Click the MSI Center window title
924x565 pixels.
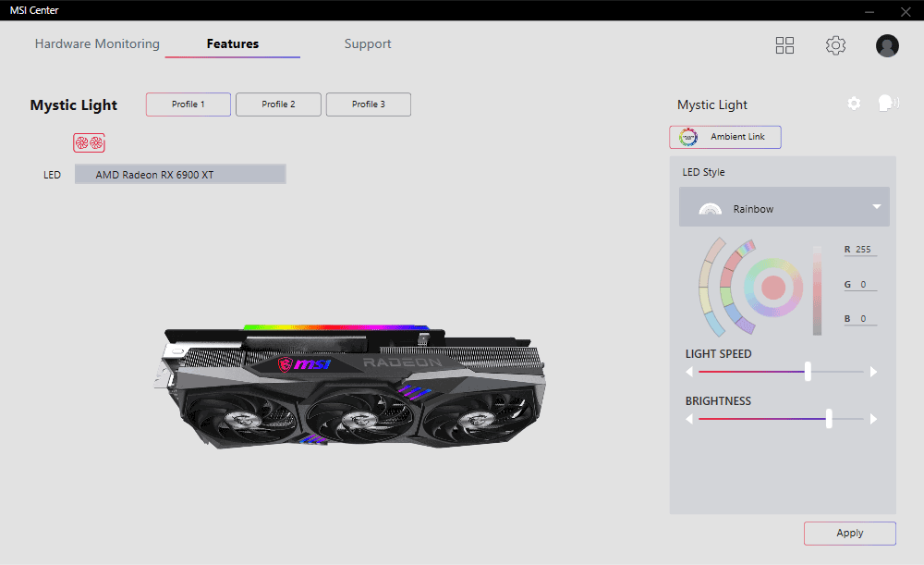(x=34, y=10)
